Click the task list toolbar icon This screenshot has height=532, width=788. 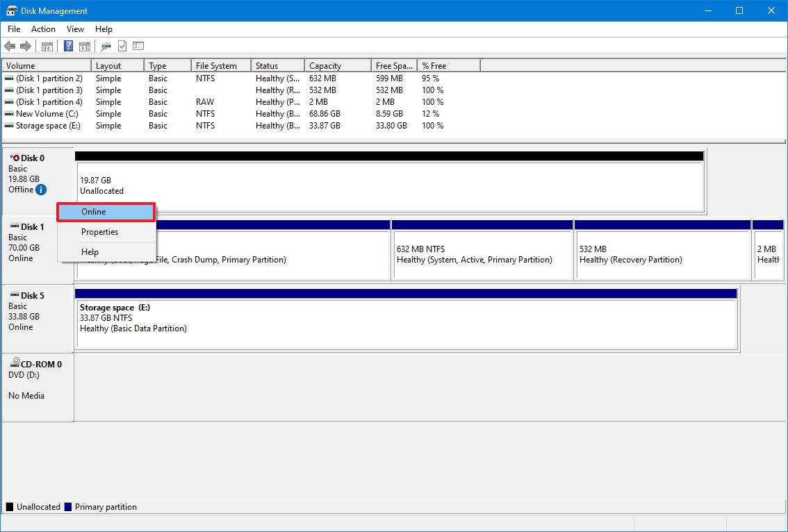pos(138,46)
